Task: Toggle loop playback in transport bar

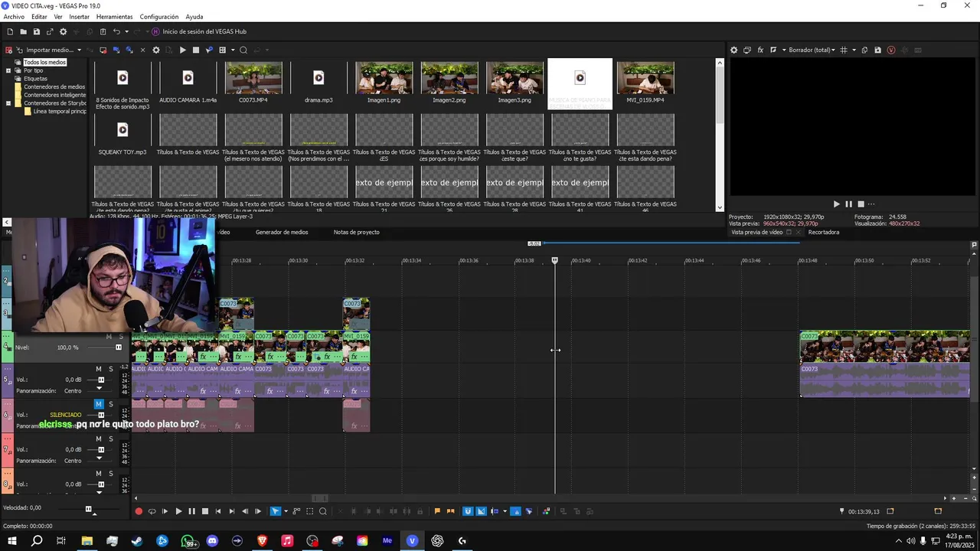Action: tap(152, 511)
